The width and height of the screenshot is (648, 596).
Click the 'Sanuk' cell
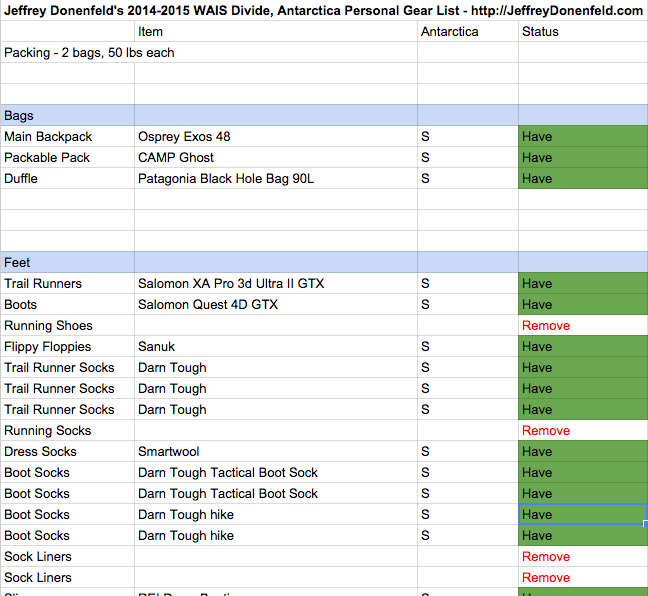(276, 346)
